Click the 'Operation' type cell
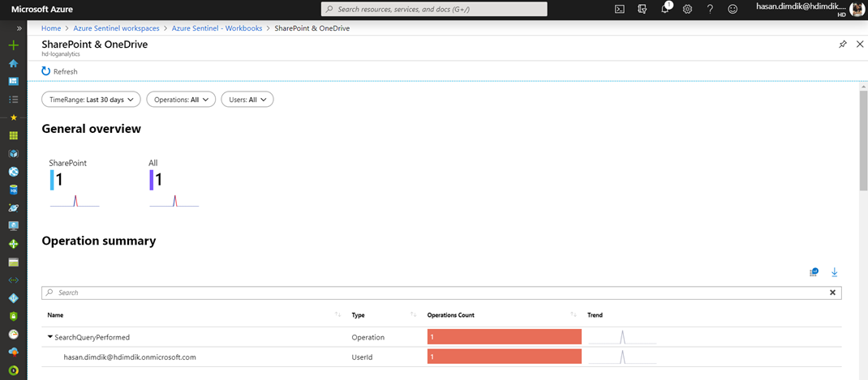Image resolution: width=868 pixels, height=380 pixels. (367, 337)
